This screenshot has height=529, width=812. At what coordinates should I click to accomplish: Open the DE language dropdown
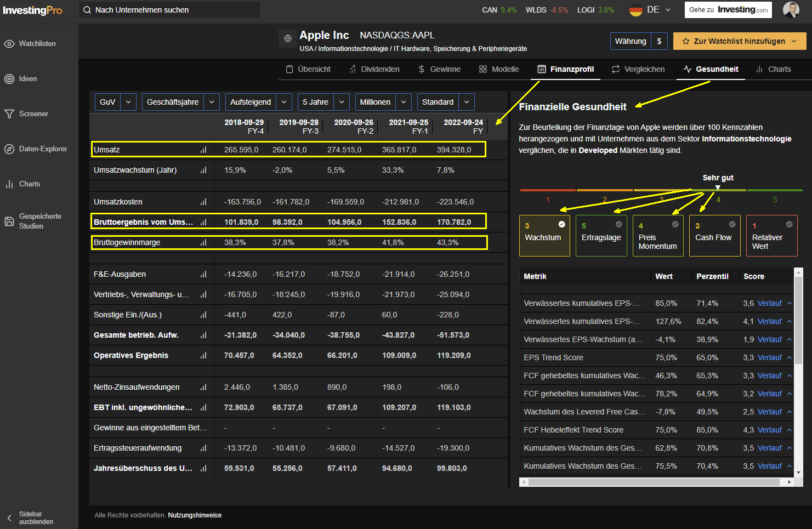[659, 10]
